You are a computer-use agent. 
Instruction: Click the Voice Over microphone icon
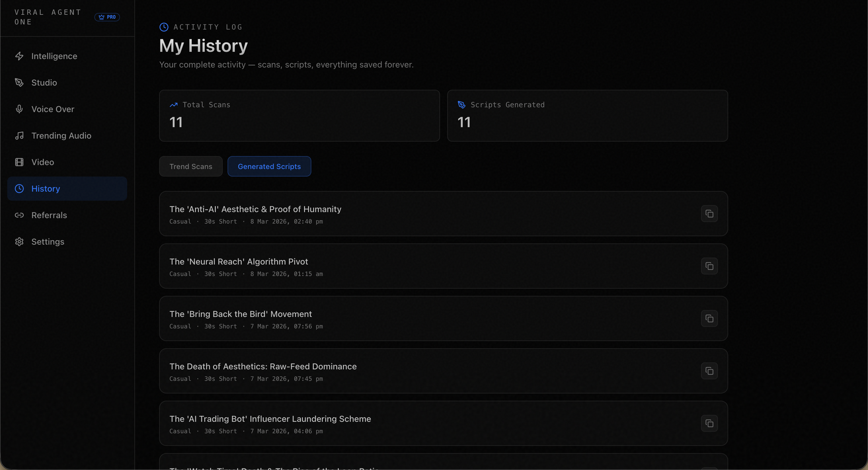coord(19,109)
